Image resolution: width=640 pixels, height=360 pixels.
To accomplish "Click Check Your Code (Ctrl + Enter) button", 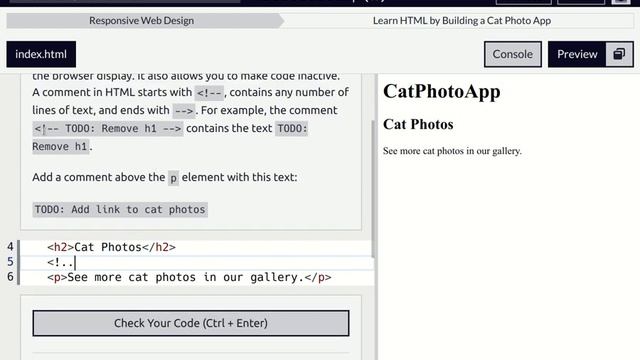I will click(191, 323).
